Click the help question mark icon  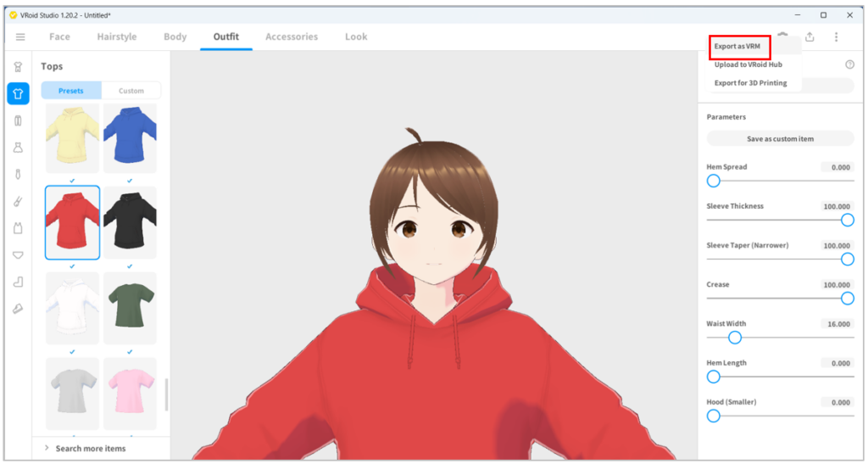coord(849,64)
